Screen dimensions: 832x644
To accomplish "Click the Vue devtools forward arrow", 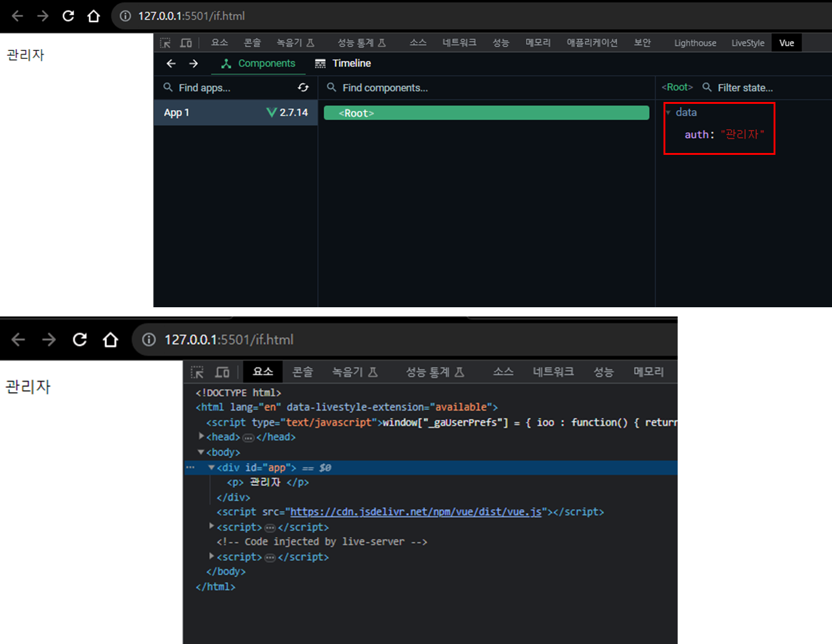I will [193, 63].
